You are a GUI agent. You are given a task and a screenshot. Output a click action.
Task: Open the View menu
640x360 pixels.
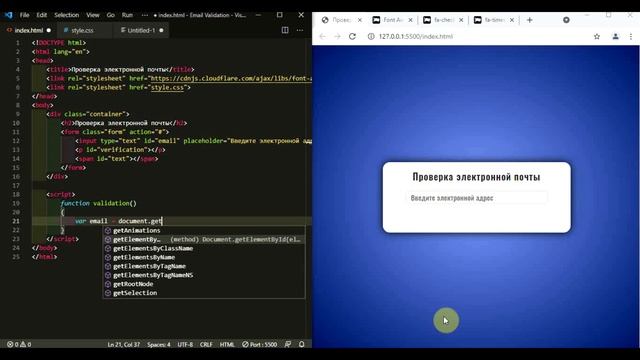tap(93, 15)
